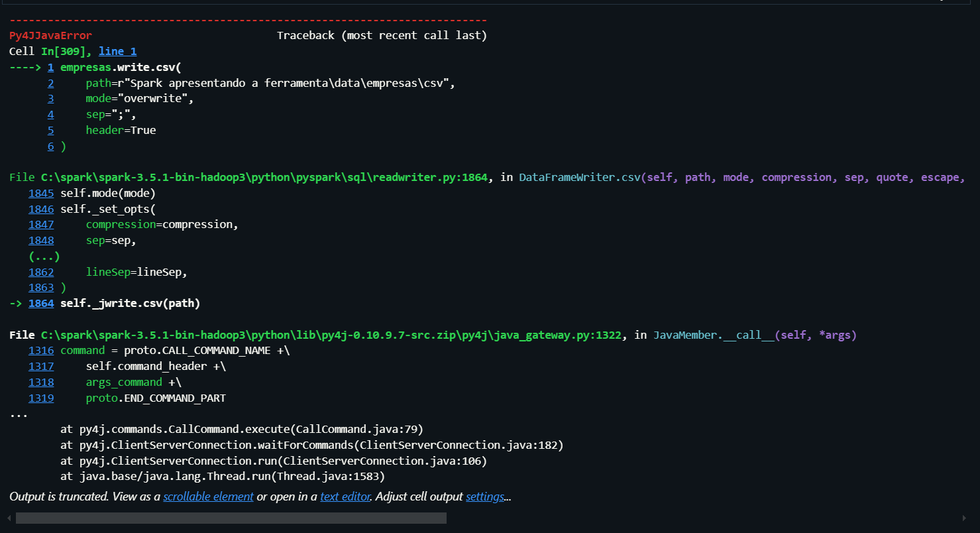The width and height of the screenshot is (980, 533).
Task: Open cell output settings link
Action: coord(485,497)
